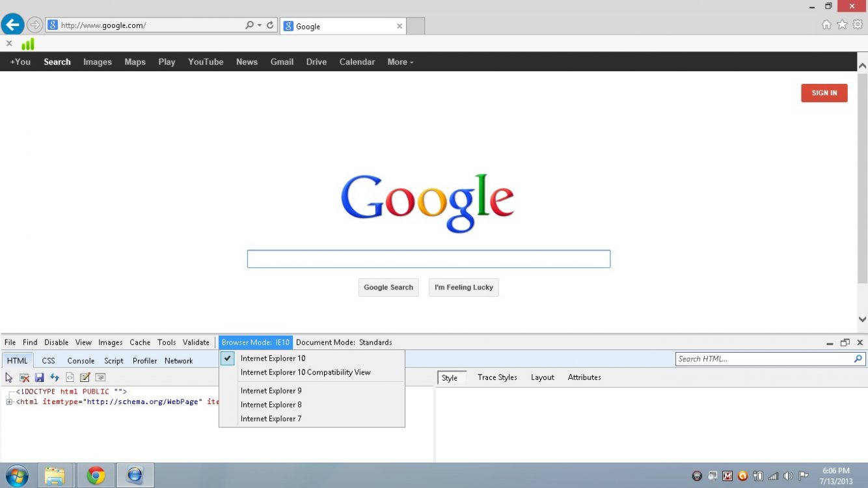Switch to the Trace Styles pane tab
Viewport: 868px width, 488px height.
(497, 377)
